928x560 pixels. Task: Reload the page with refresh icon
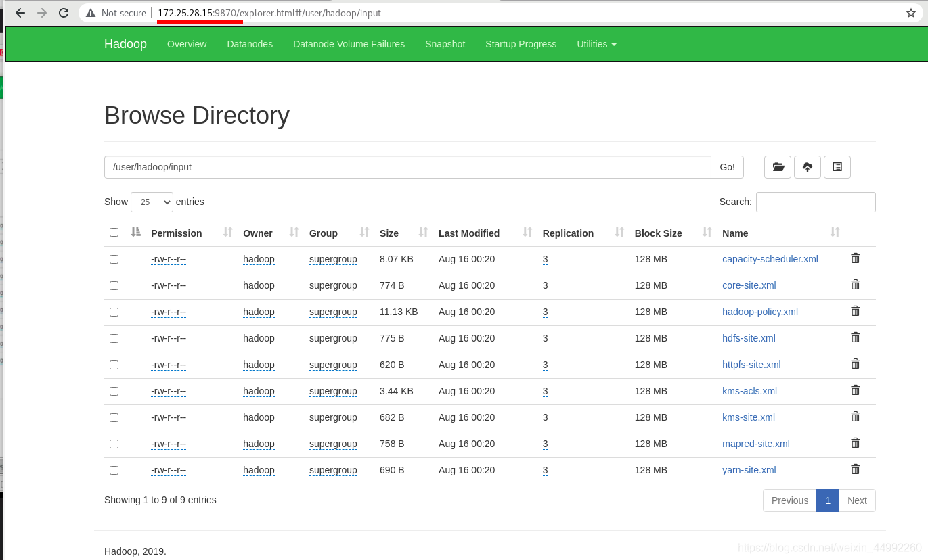point(64,13)
